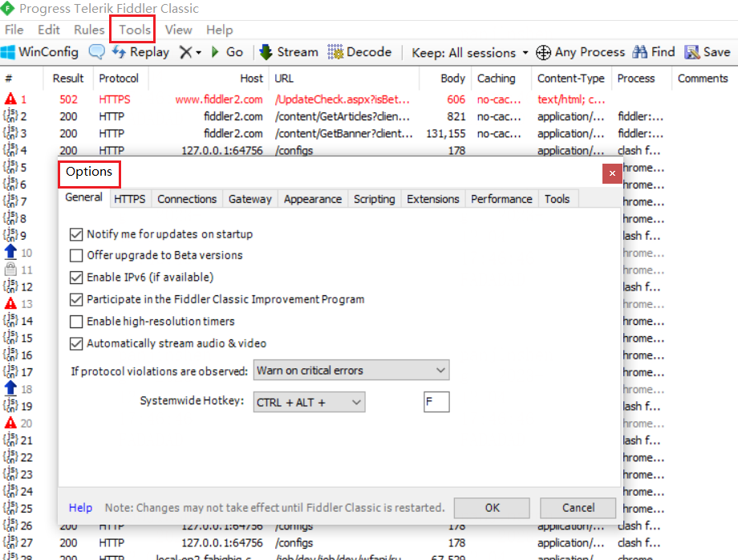Switch to the Connections tab
738x560 pixels.
187,199
